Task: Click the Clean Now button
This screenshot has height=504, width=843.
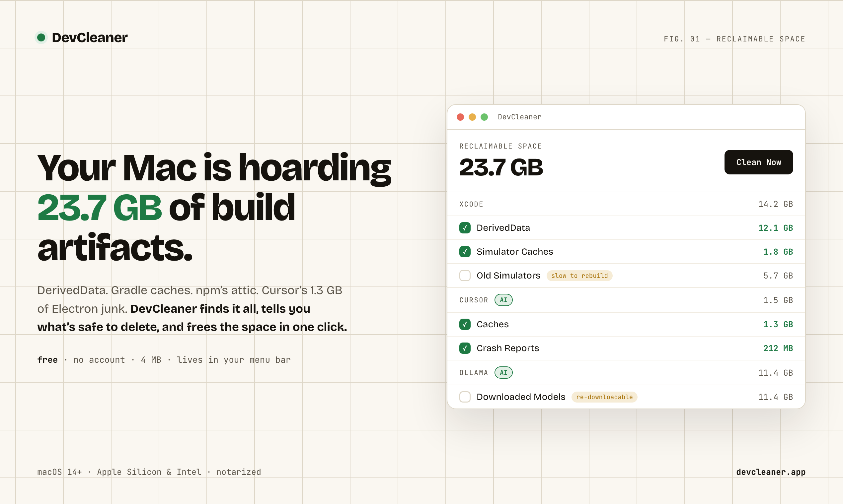Action: tap(758, 162)
